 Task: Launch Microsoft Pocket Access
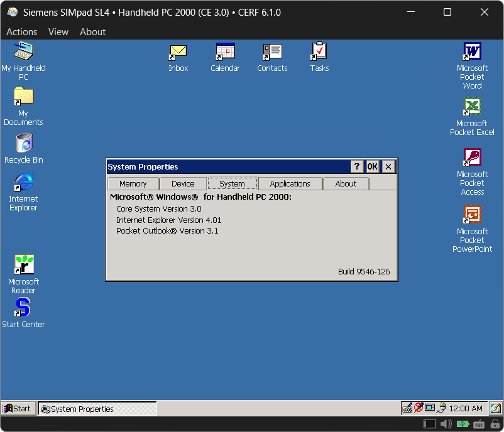(x=472, y=158)
